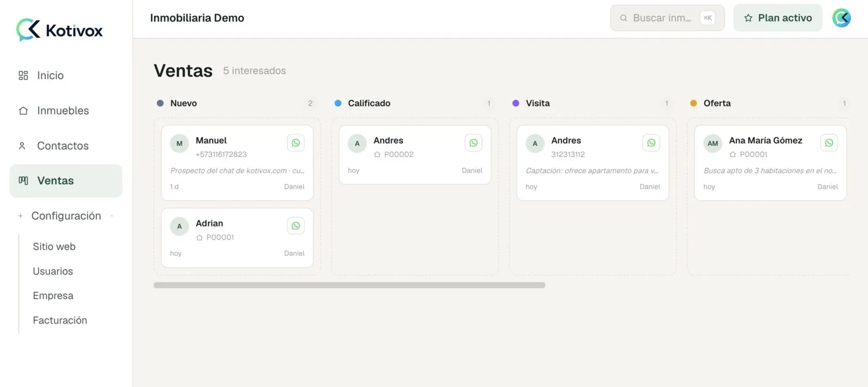Screen dimensions: 868x387
Task: Click the 'Busca apto de 3 habitaciones' note
Action: (770, 170)
